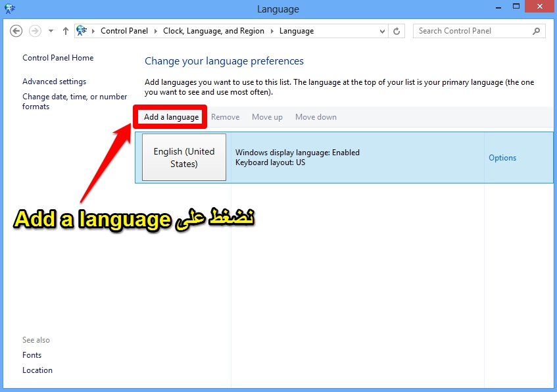The height and width of the screenshot is (392, 557).
Task: Open Advanced settings
Action: coord(54,82)
